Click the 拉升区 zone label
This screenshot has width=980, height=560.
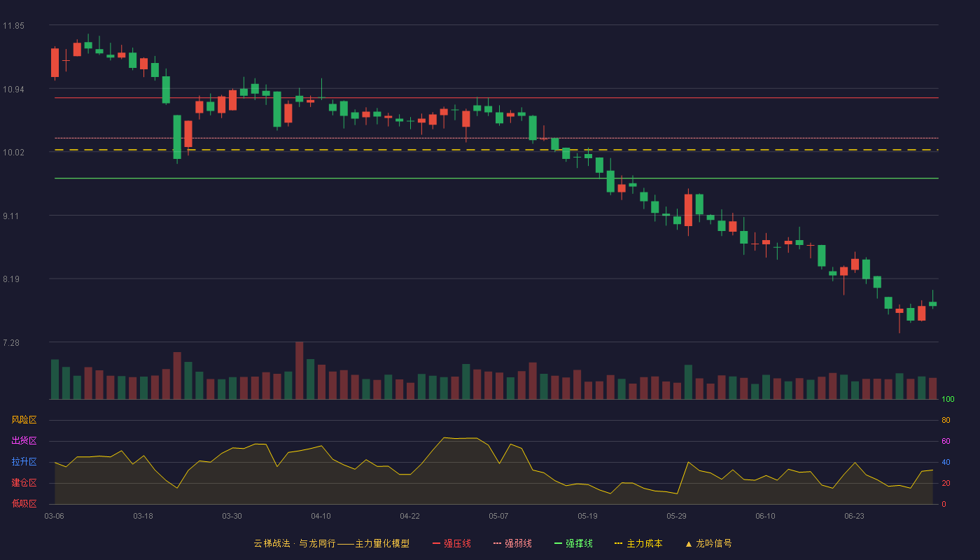(24, 462)
